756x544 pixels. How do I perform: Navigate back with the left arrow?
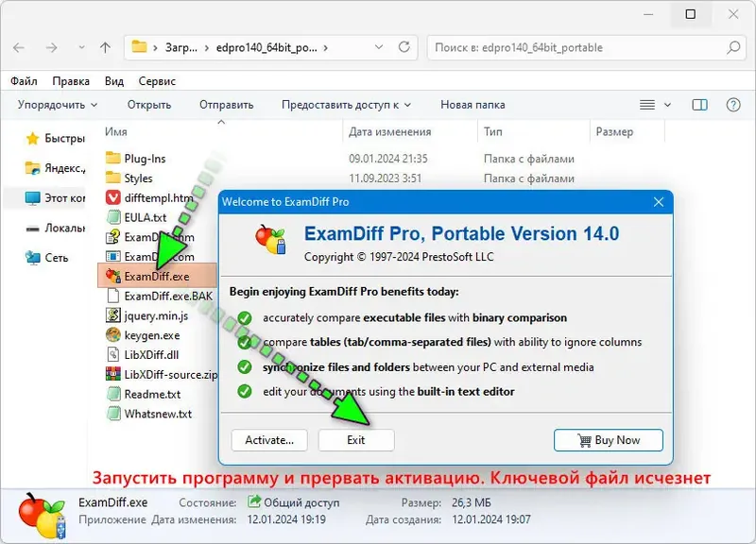tap(20, 46)
